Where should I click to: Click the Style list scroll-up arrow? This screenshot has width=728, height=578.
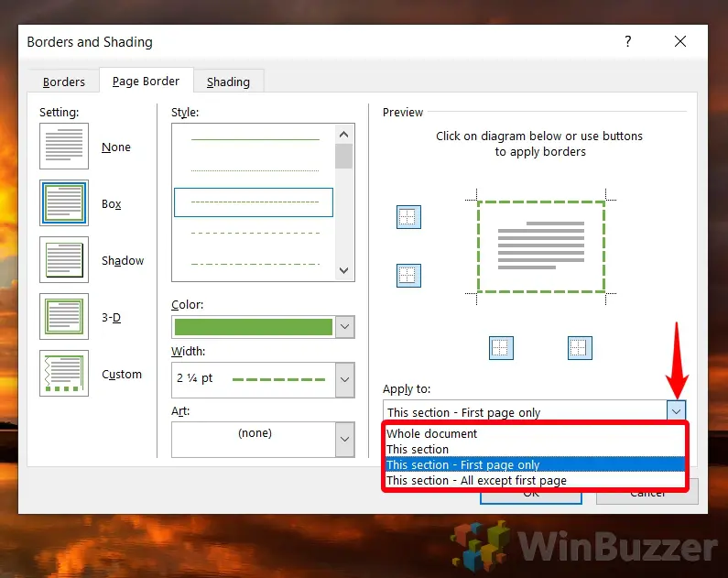pos(344,134)
